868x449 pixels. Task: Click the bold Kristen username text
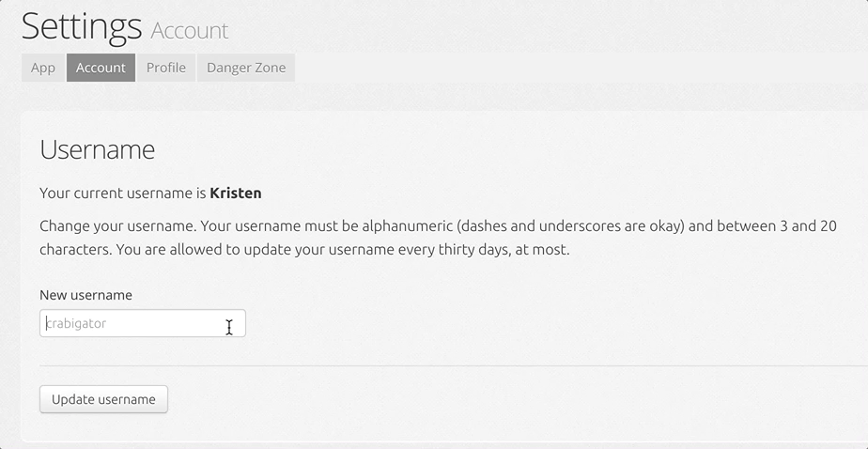[236, 194]
